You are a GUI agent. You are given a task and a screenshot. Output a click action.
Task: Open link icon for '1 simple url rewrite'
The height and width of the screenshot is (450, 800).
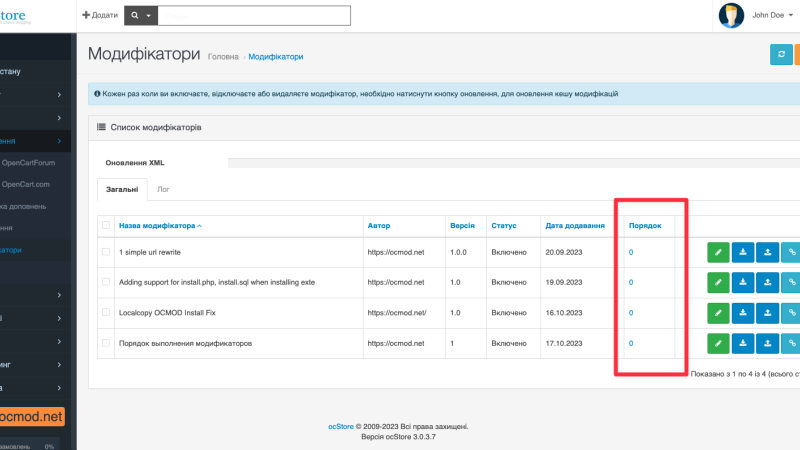791,252
